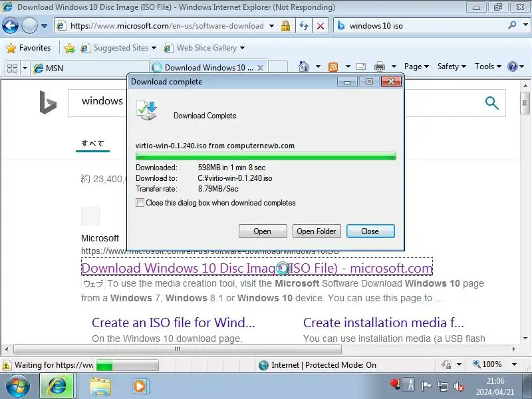
Task: Click Add to Favorites Bar star icon
Action: pos(70,48)
